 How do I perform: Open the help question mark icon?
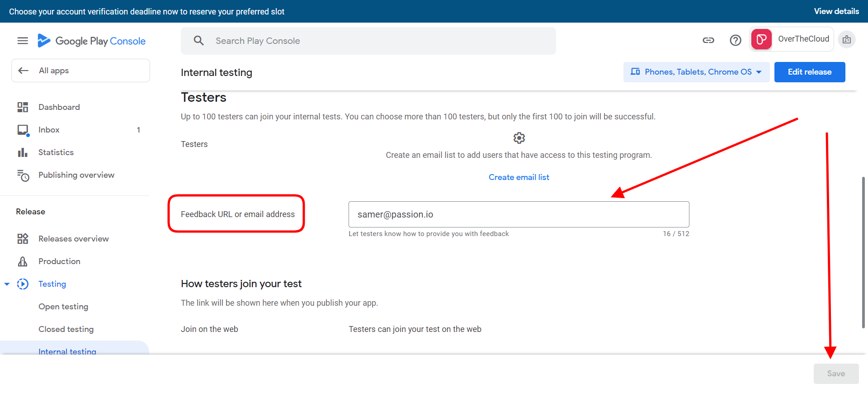click(x=736, y=40)
